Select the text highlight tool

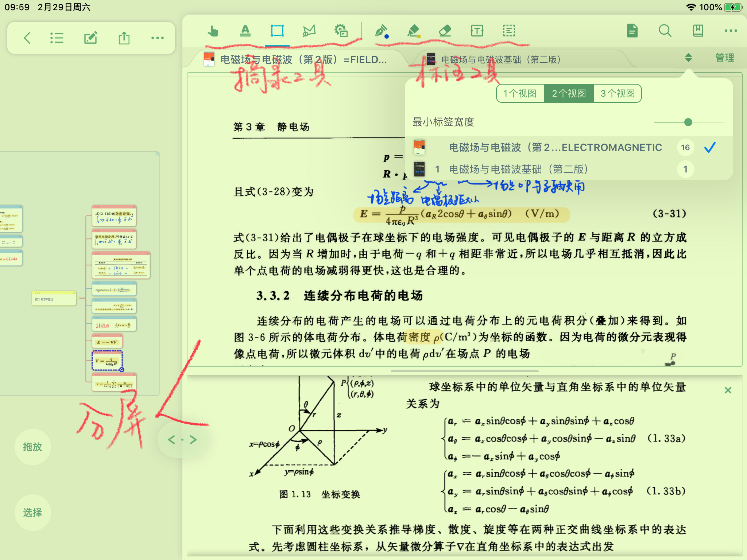coord(245,31)
